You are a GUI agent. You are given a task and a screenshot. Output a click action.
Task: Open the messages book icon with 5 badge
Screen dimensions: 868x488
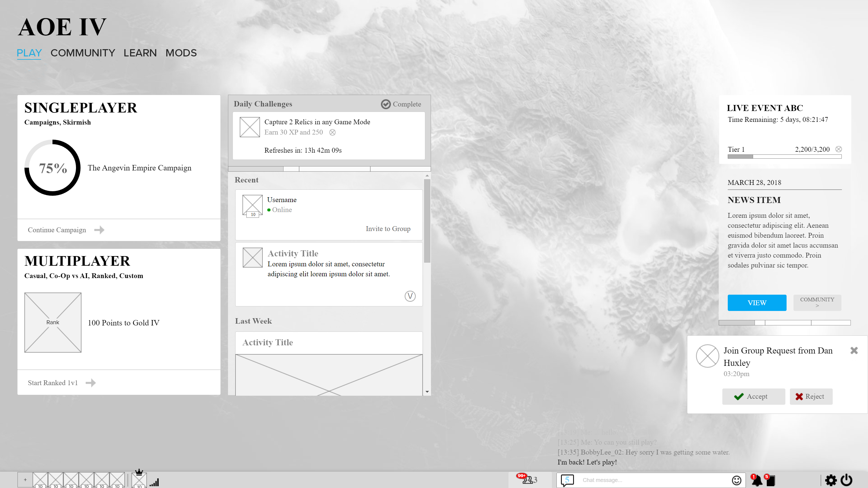pos(771,481)
